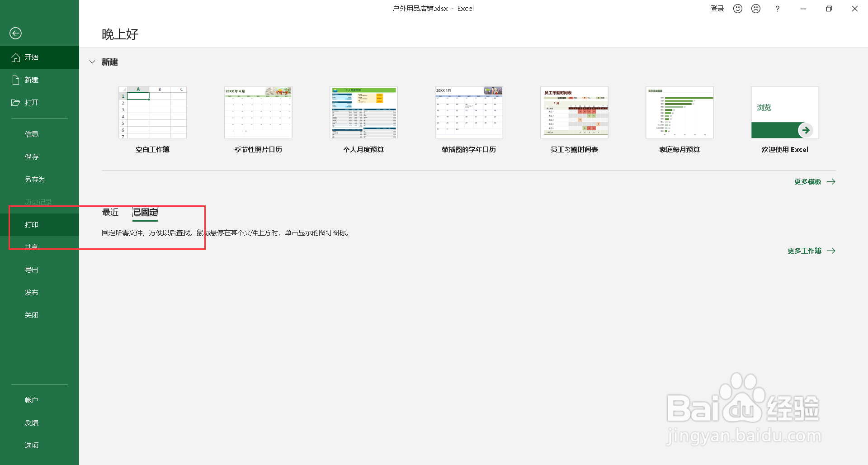Go to 打印 (Print) settings
868x465 pixels.
[x=31, y=224]
